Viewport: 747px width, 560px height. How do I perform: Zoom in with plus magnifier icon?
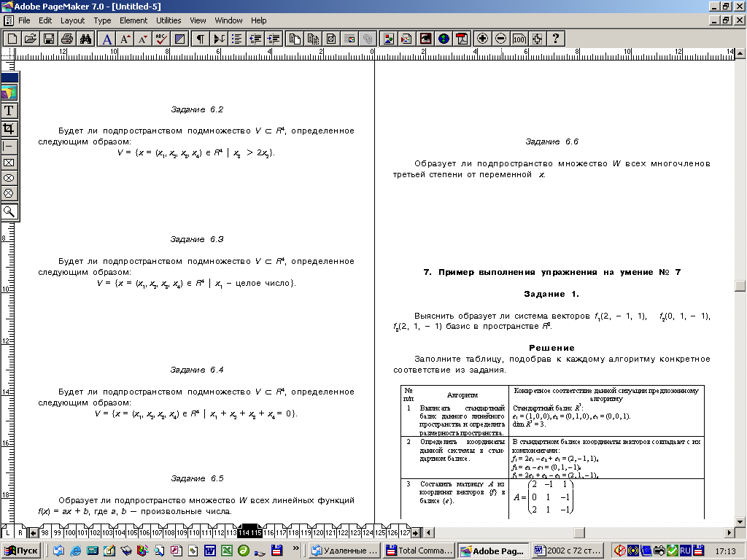pos(483,39)
